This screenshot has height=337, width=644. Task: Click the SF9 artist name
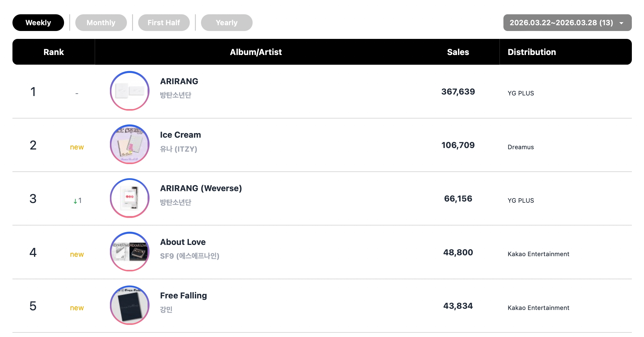click(189, 256)
